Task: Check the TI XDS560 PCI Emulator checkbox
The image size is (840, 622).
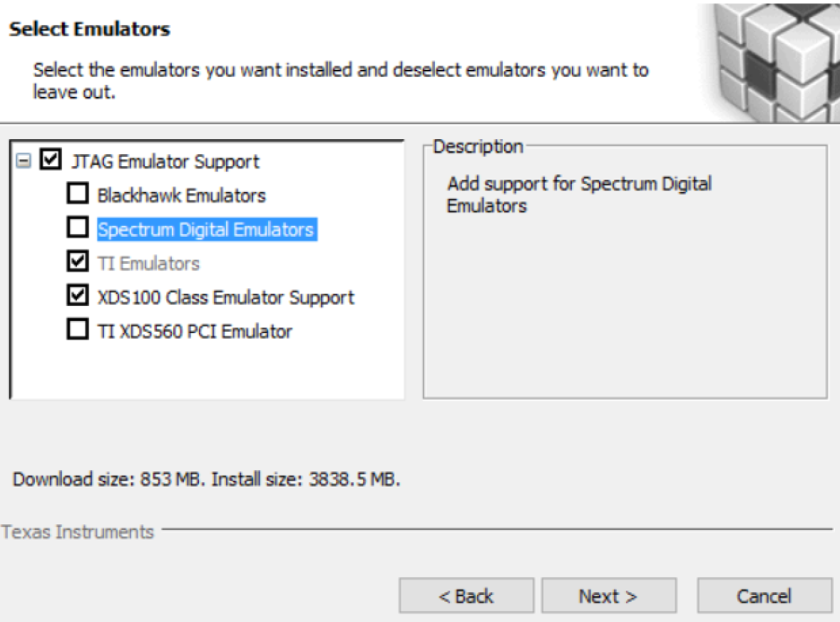Action: click(x=78, y=330)
